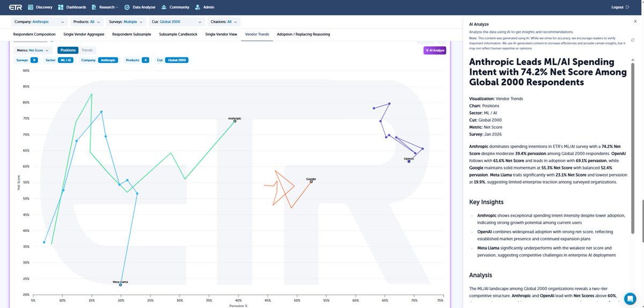Click the logout arrow icon

tap(627, 8)
